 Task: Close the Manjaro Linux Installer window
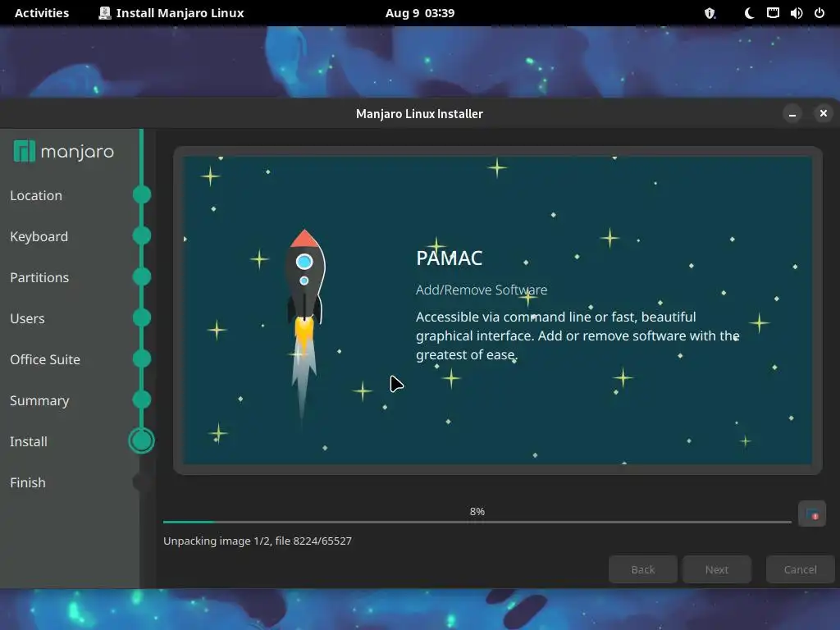824,113
